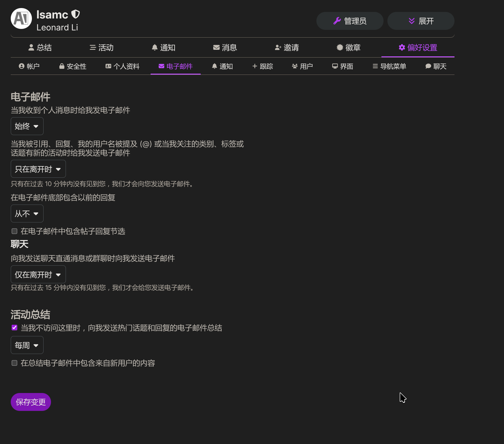The image size is (504, 444).
Task: Expand the 从不 previous replies dropdown
Action: click(27, 214)
